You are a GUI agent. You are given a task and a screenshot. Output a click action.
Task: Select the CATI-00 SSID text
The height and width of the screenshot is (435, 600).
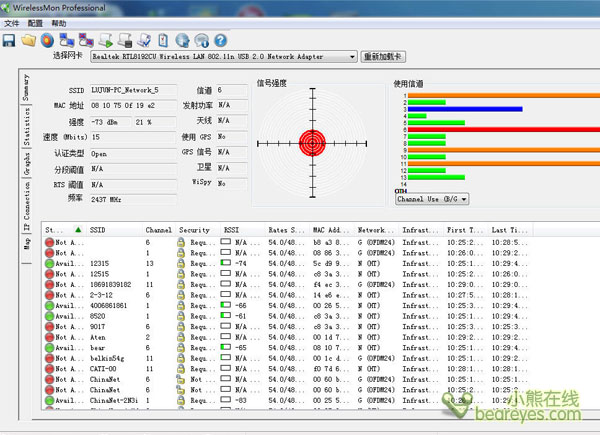(103, 369)
